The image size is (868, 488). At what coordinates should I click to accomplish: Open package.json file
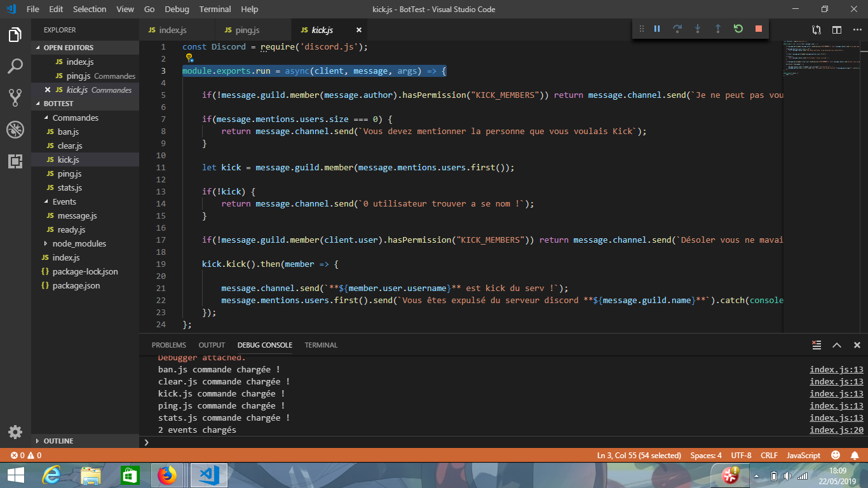tap(85, 285)
